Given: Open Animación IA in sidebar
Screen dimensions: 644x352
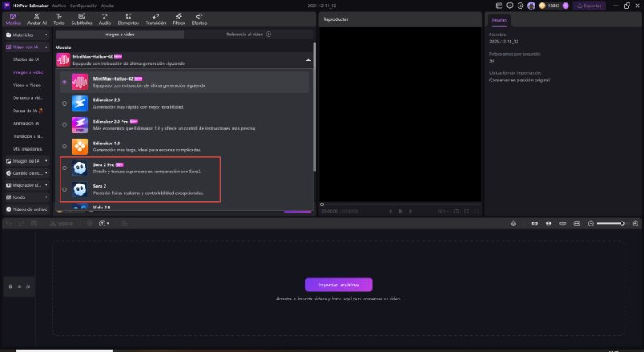Looking at the screenshot, I should coord(26,123).
